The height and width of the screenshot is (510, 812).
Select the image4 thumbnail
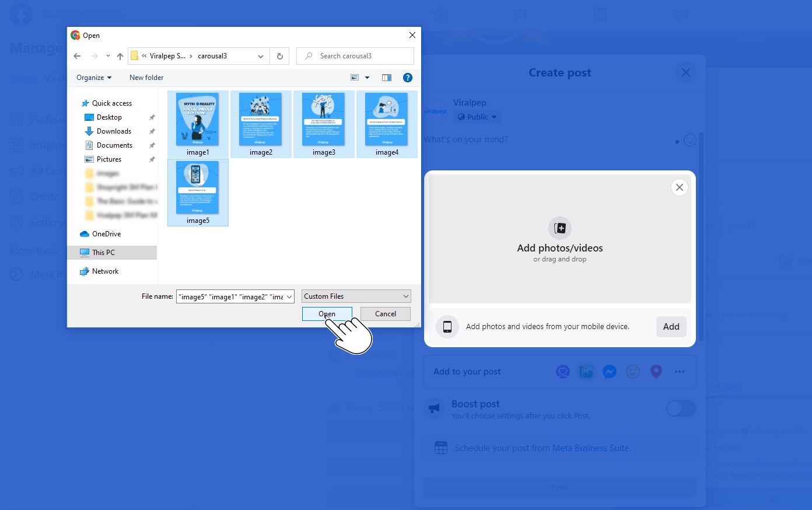pos(387,124)
